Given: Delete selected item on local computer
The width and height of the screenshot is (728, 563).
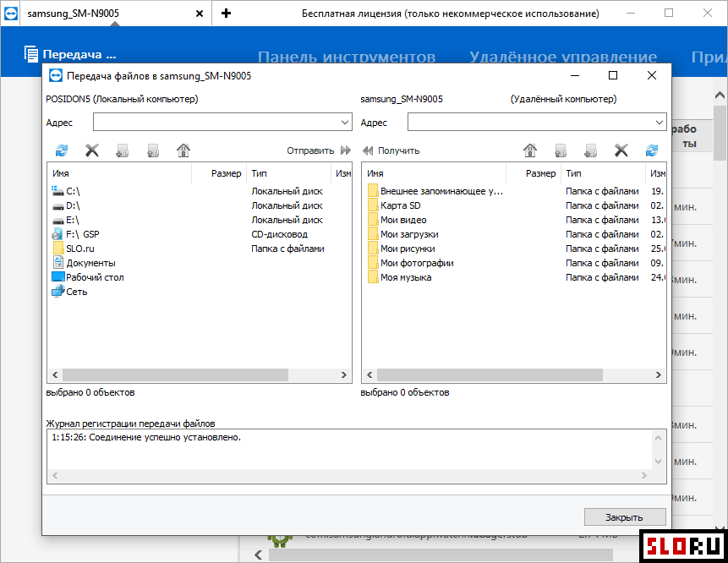Looking at the screenshot, I should pos(92,150).
